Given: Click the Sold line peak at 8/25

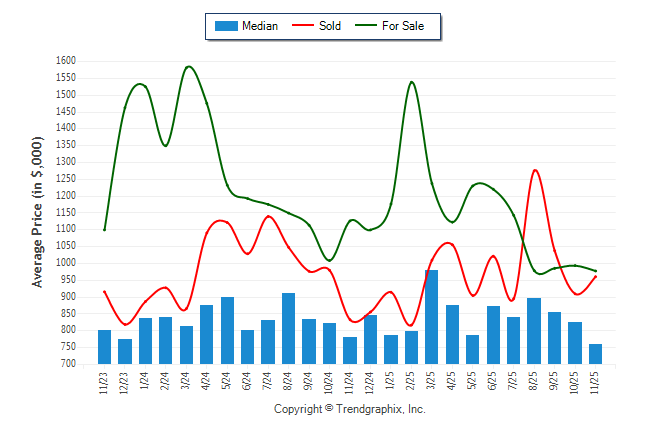Looking at the screenshot, I should [536, 170].
